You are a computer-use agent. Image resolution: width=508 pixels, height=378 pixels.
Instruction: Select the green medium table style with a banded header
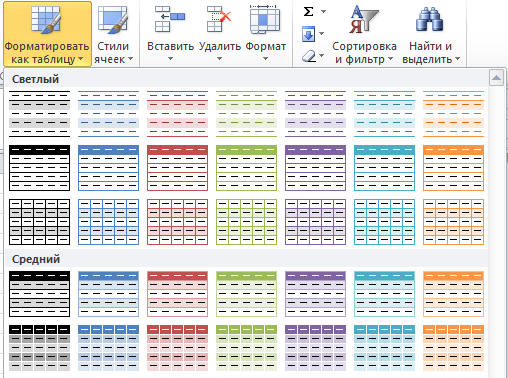pyautogui.click(x=246, y=294)
